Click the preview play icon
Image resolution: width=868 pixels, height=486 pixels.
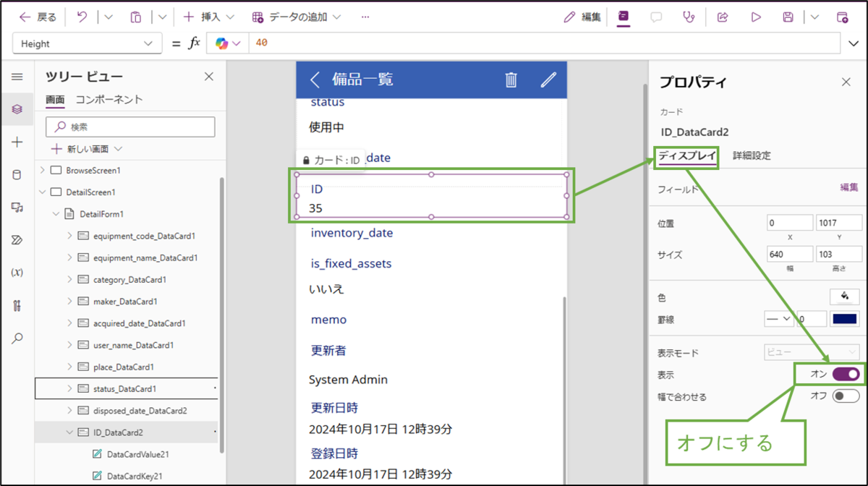(x=756, y=17)
